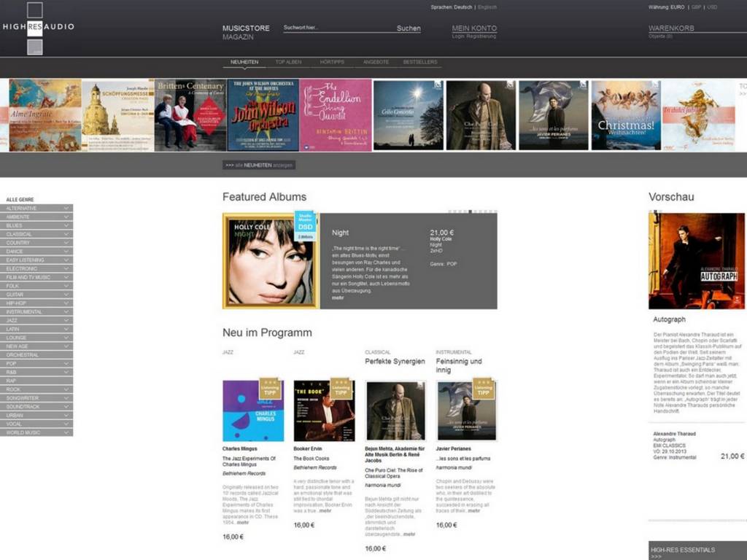Change currency to USD
The image size is (747, 560).
[x=712, y=7]
